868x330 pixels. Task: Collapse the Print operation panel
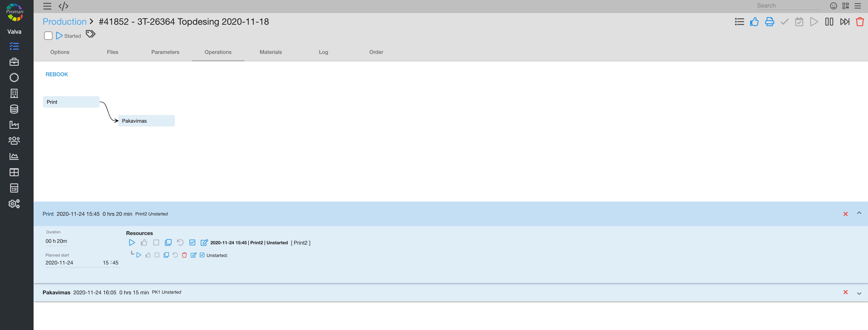pos(859,213)
